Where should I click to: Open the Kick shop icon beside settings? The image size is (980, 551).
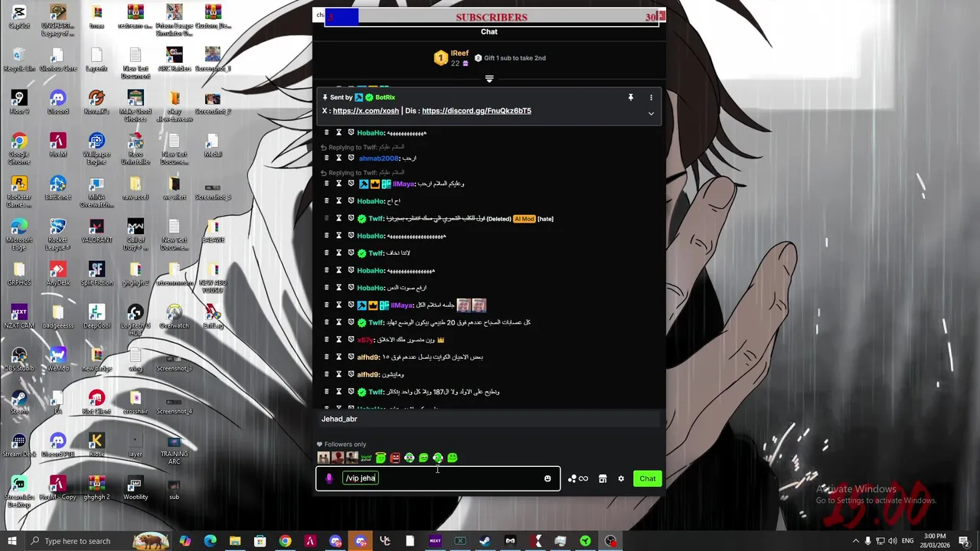click(x=603, y=478)
